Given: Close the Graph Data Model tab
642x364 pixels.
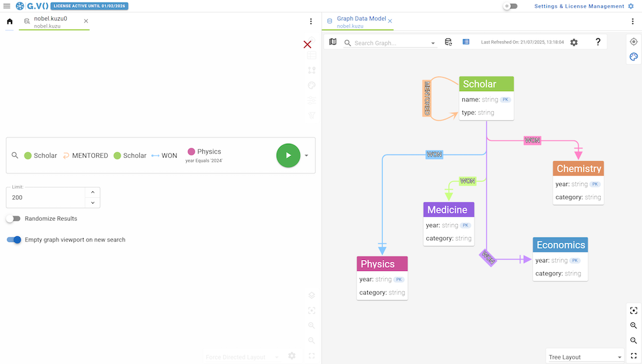Looking at the screenshot, I should point(390,21).
